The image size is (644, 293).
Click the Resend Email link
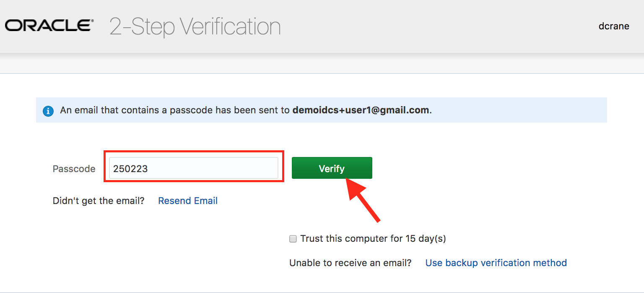pyautogui.click(x=188, y=201)
